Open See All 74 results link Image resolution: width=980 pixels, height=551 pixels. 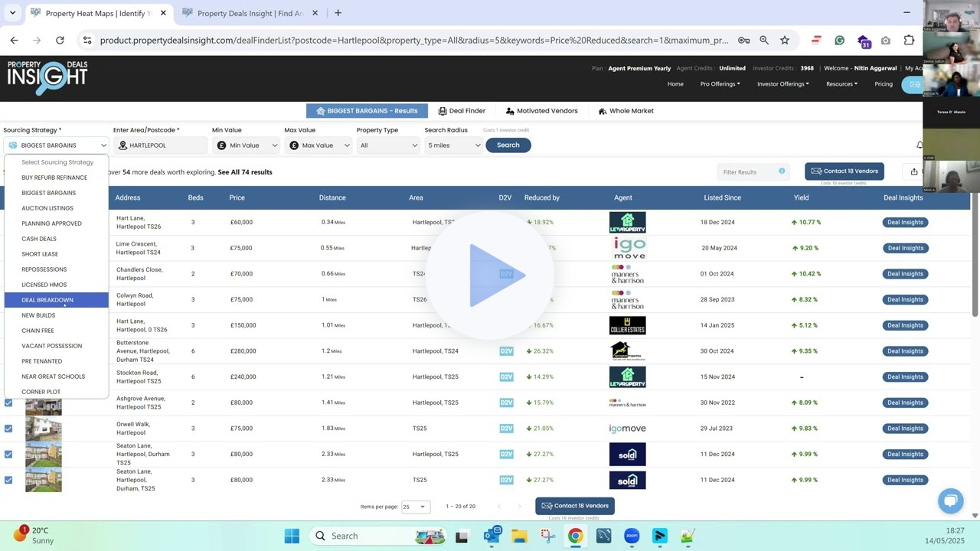pyautogui.click(x=245, y=172)
